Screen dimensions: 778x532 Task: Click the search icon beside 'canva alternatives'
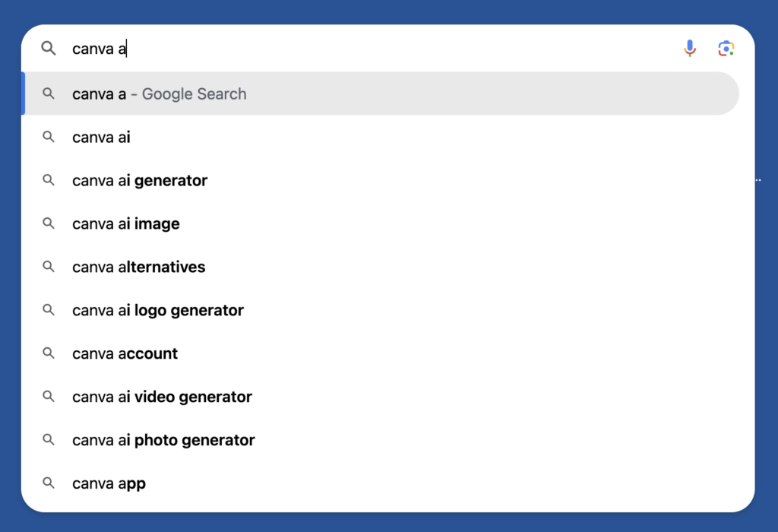pyautogui.click(x=48, y=267)
